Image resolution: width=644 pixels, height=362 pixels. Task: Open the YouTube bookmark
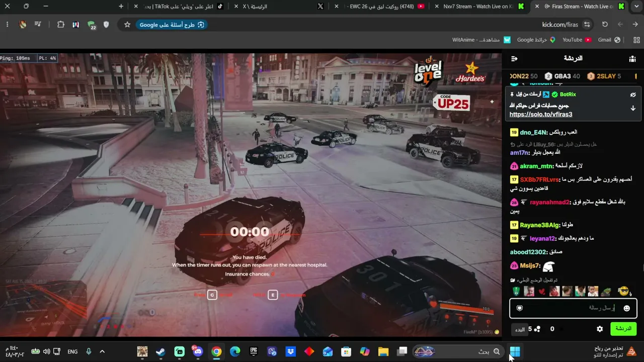click(x=577, y=40)
